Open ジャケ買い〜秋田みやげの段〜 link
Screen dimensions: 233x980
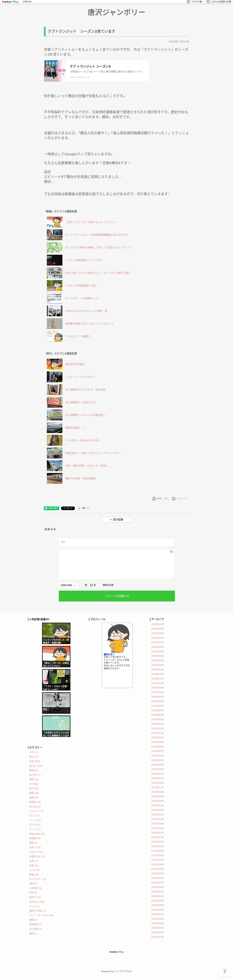pos(83,440)
